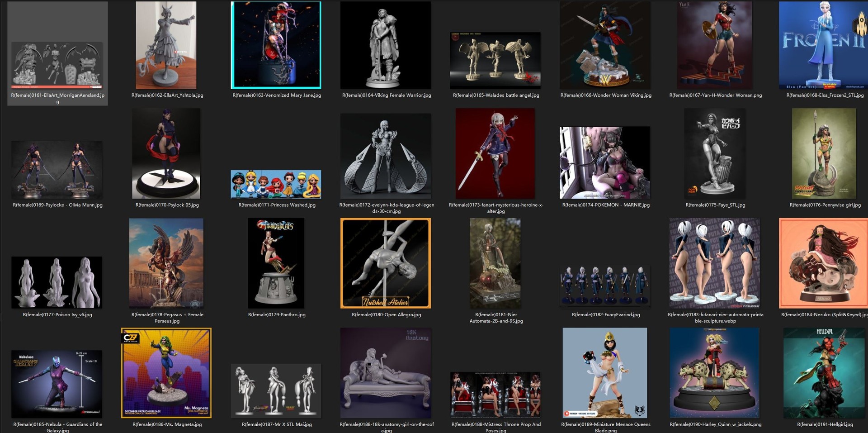Viewport: 868px width, 433px height.
Task: Click the Open Allegra thumbnail
Action: pos(386,263)
